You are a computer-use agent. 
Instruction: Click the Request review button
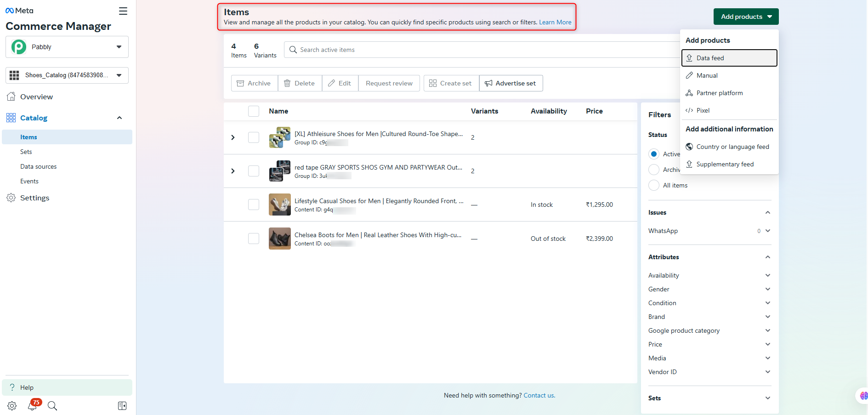(x=389, y=83)
